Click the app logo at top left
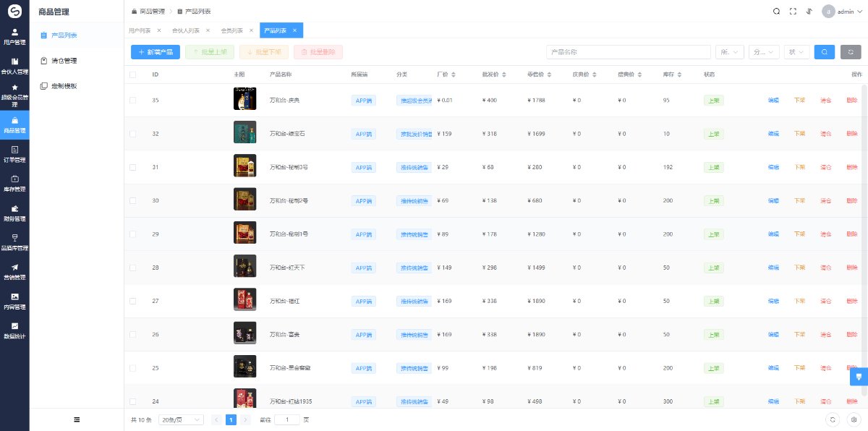 click(14, 11)
